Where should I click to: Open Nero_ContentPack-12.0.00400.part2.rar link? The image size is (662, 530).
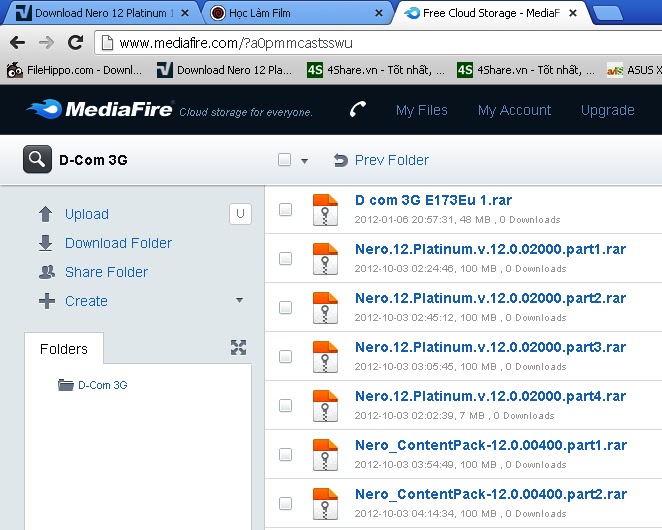point(491,494)
